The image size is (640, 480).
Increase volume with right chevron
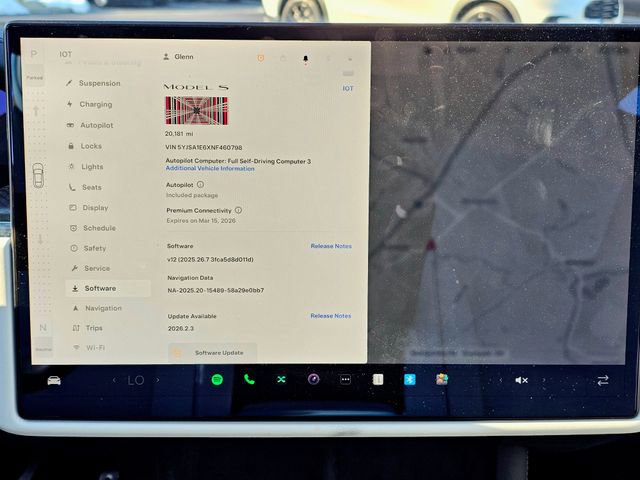(x=544, y=380)
